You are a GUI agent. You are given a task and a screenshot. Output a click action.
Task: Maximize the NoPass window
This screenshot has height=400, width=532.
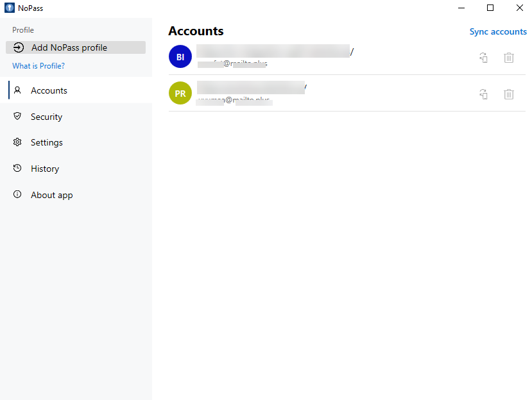[490, 8]
